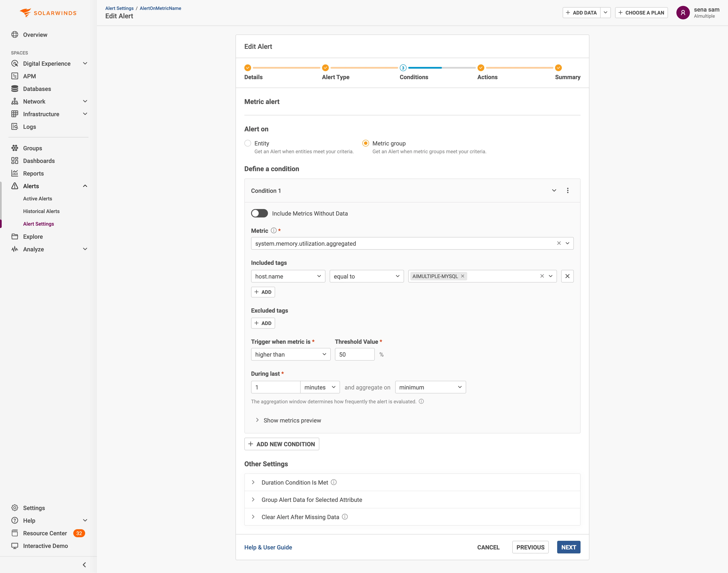
Task: Click Duration Condition Is Met info icon
Action: pyautogui.click(x=334, y=482)
